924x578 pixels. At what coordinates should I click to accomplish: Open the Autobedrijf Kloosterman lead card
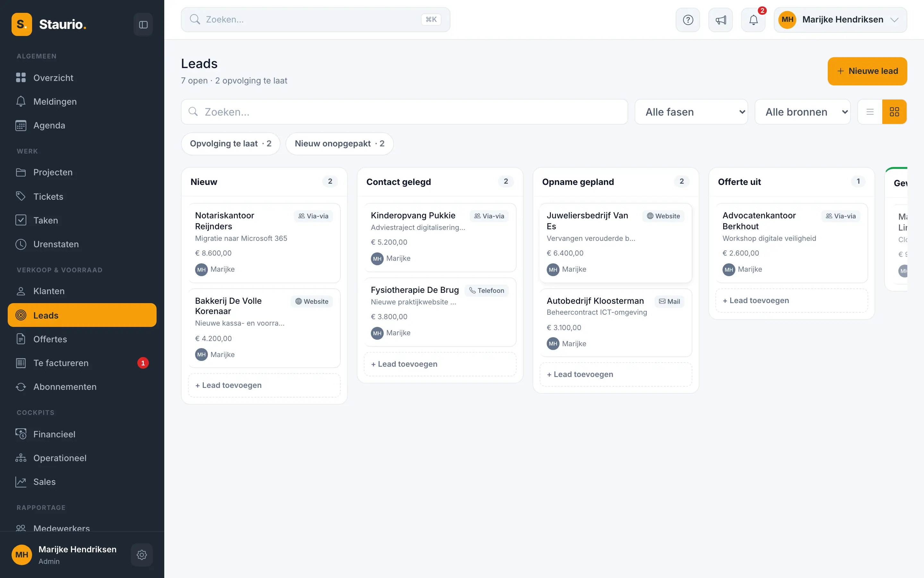[615, 323]
